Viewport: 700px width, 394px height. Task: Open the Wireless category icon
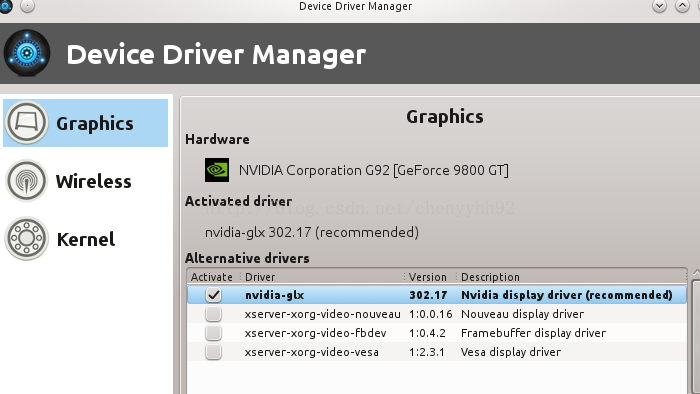[x=26, y=181]
